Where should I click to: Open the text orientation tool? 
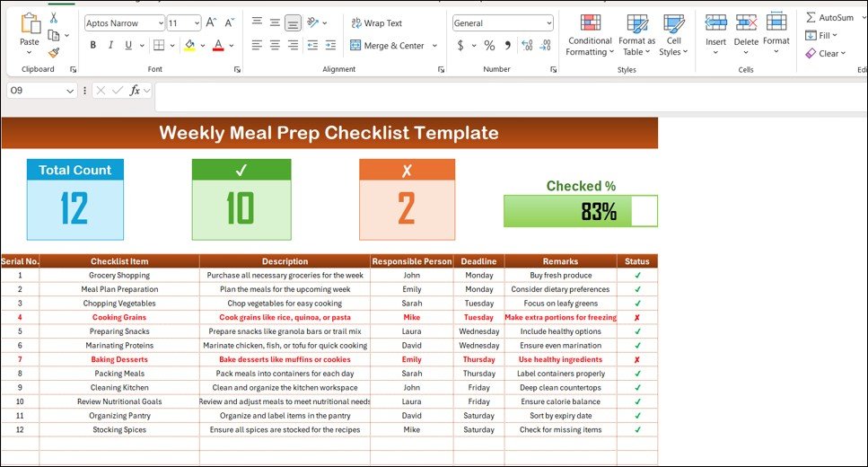coord(313,22)
